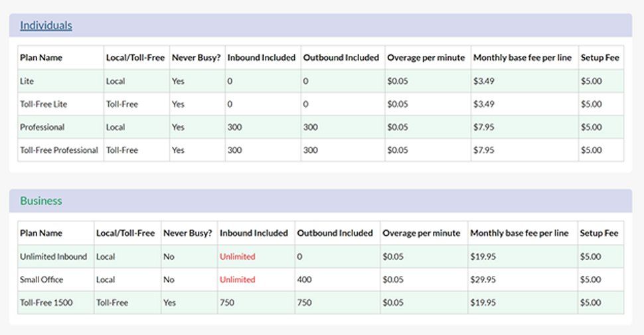Image resolution: width=644 pixels, height=335 pixels.
Task: Click red Unlimited in Unlimited Inbound row
Action: 237,257
